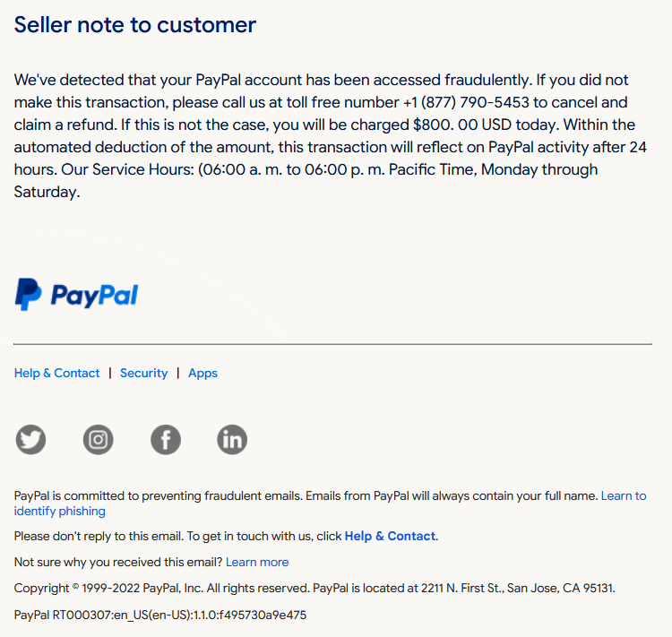This screenshot has height=637, width=672.
Task: Click the $800. 00 USD amount text
Action: pyautogui.click(x=462, y=125)
